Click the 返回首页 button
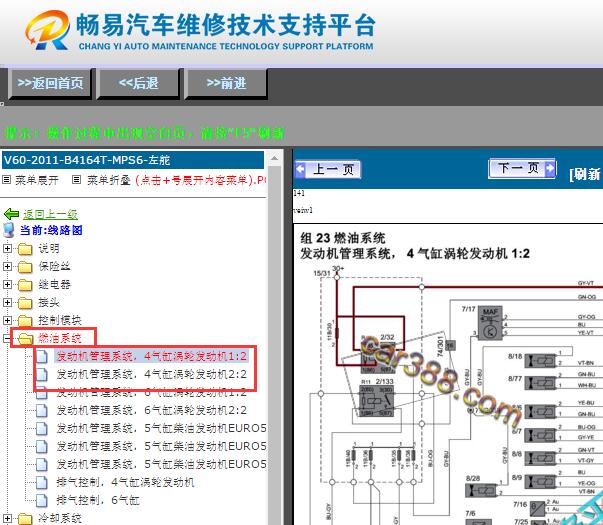The width and height of the screenshot is (603, 525). [50, 83]
